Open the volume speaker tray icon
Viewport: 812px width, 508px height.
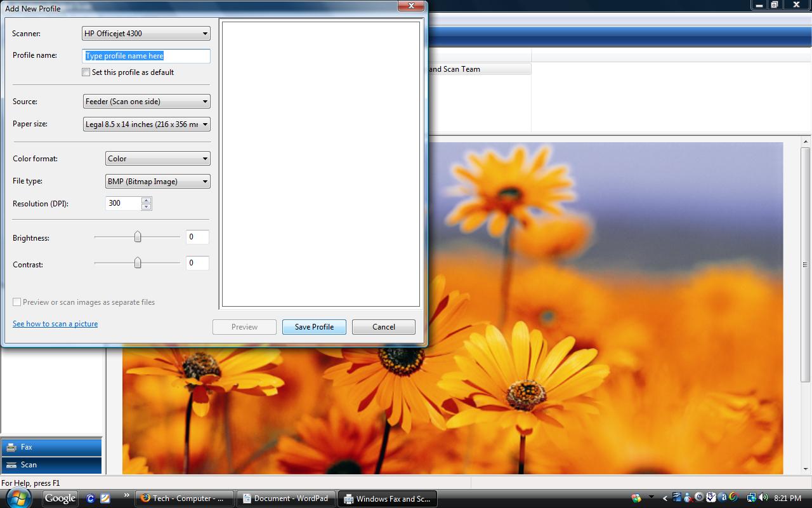[x=763, y=497]
